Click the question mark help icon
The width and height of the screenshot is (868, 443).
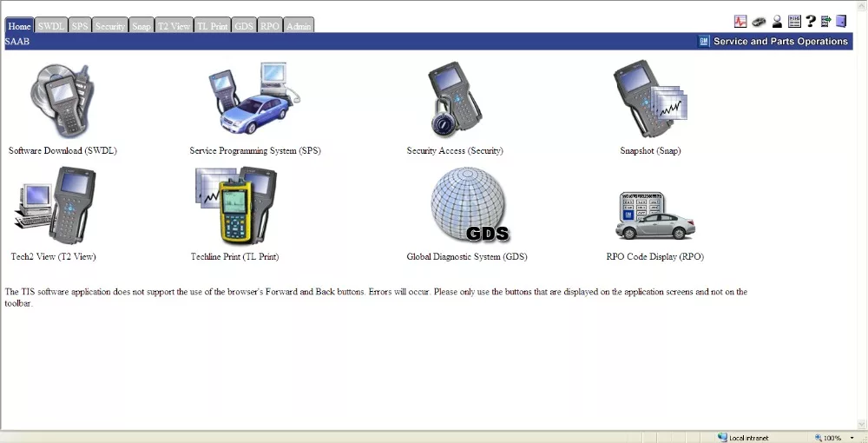(x=810, y=22)
